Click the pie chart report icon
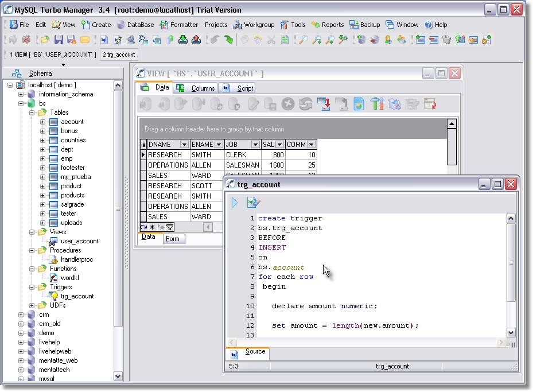533x392 pixels. coord(359,104)
